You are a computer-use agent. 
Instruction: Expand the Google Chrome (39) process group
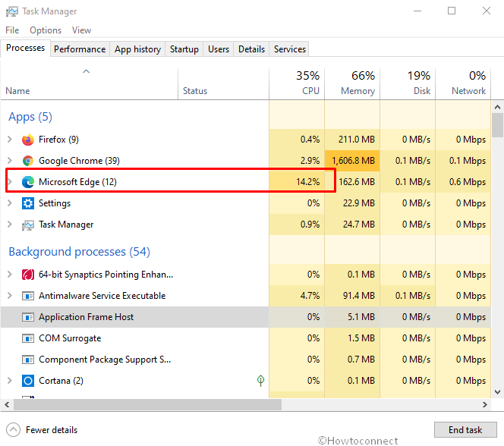(x=10, y=161)
